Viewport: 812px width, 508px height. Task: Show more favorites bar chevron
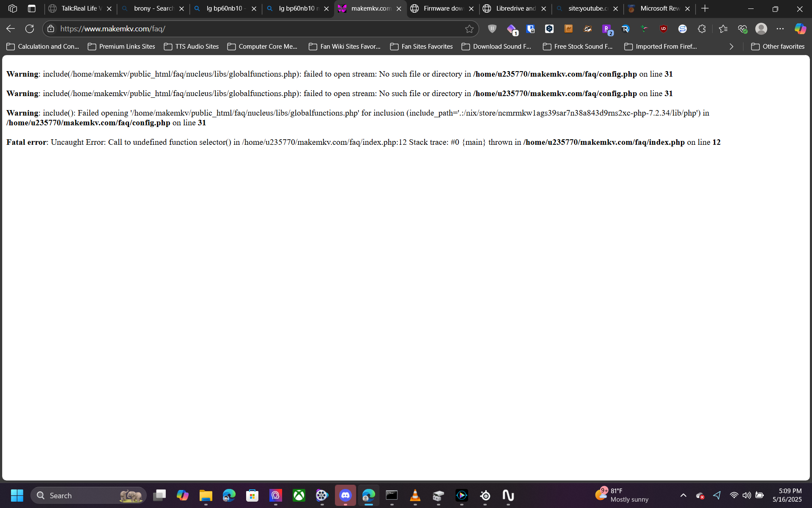731,47
